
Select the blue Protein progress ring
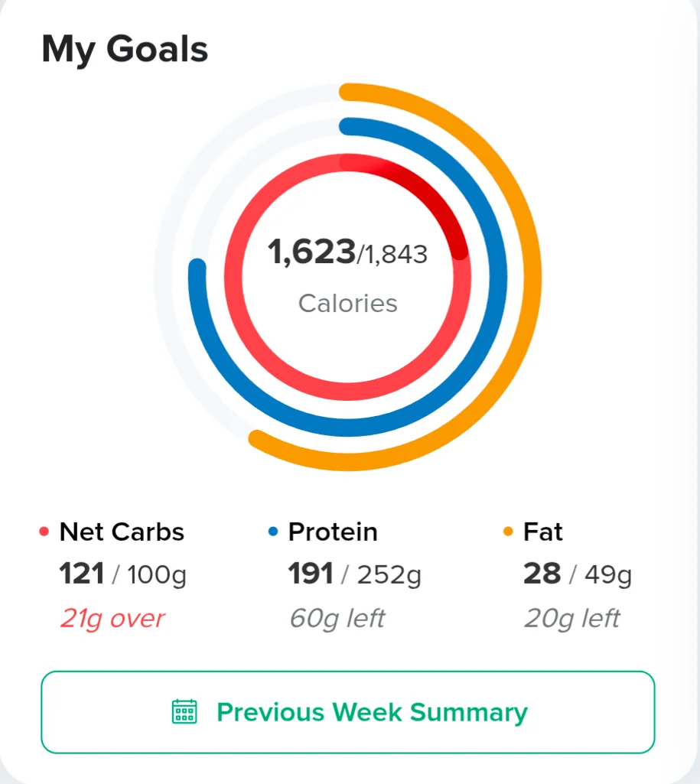pos(498,276)
